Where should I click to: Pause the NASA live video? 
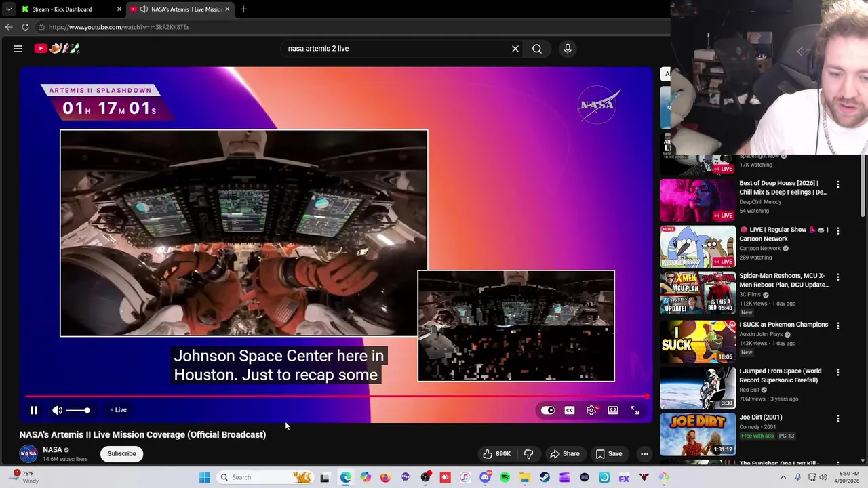click(33, 410)
